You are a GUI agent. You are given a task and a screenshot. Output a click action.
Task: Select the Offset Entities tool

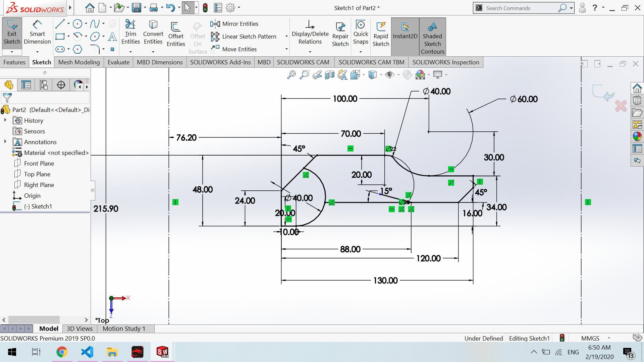click(x=176, y=35)
